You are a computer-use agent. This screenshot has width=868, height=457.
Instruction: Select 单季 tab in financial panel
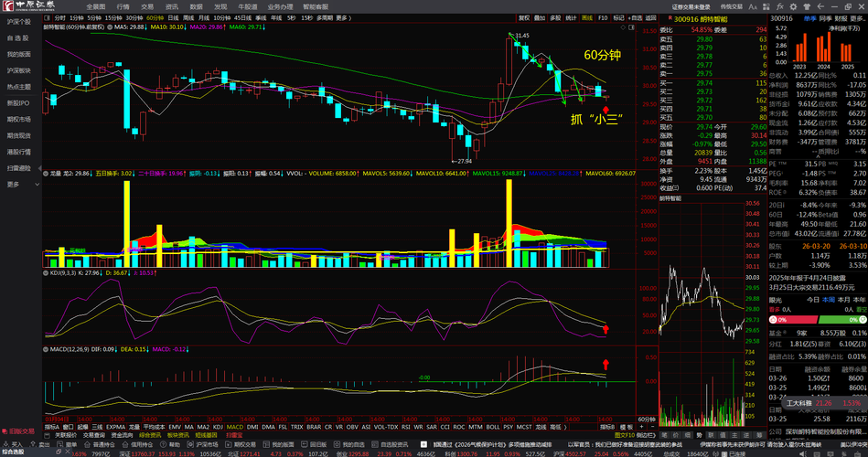(809, 18)
